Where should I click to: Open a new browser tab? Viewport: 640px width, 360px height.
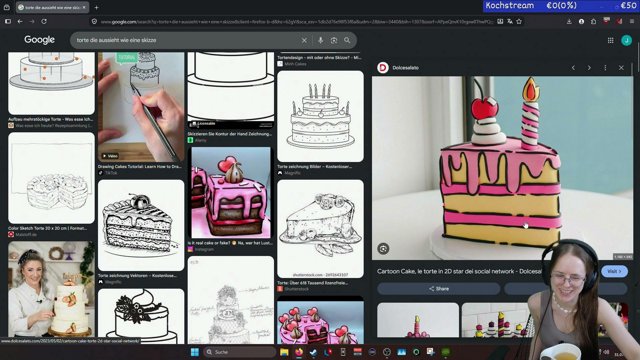pyautogui.click(x=96, y=7)
